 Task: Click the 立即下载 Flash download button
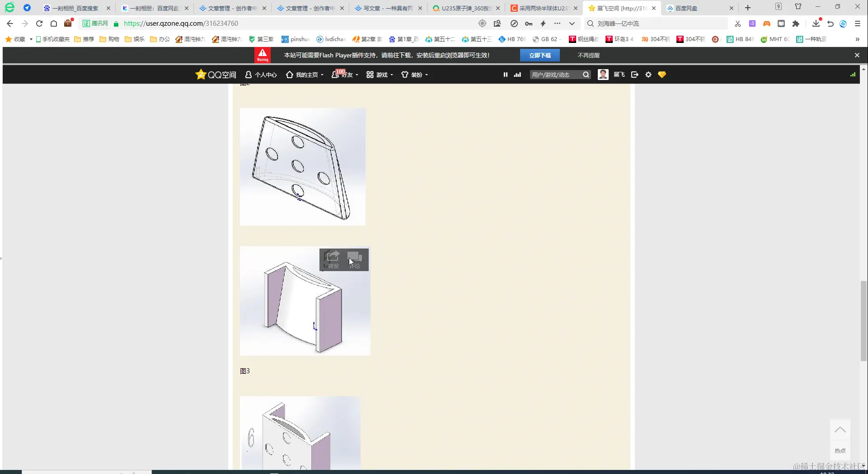pyautogui.click(x=540, y=55)
